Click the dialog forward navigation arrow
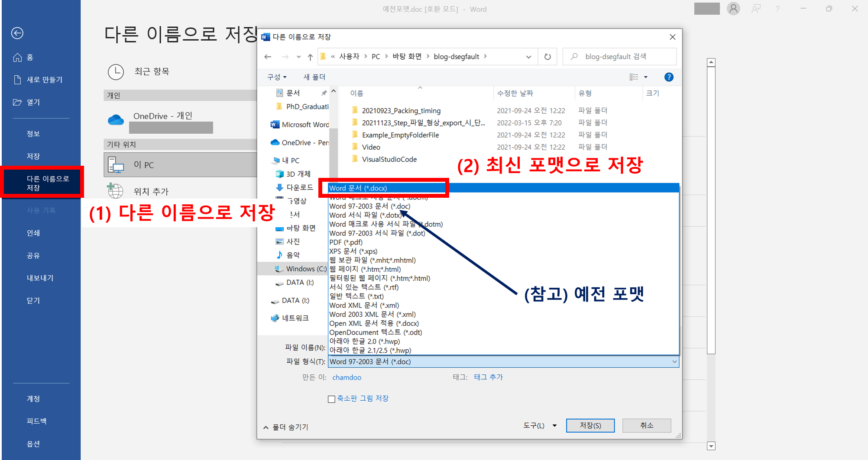Viewport: 868px width, 460px height. tap(285, 57)
